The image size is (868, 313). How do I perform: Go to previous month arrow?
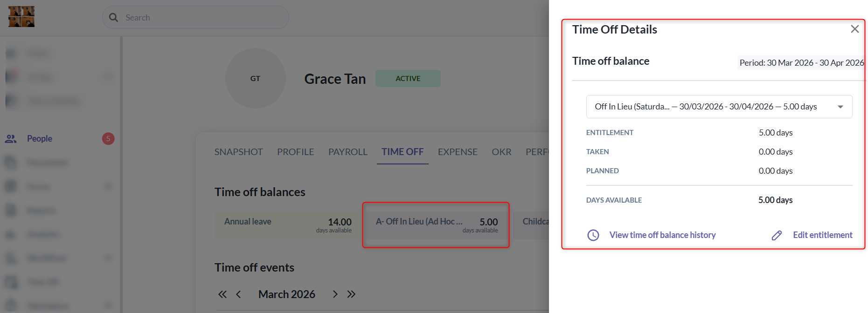(238, 294)
